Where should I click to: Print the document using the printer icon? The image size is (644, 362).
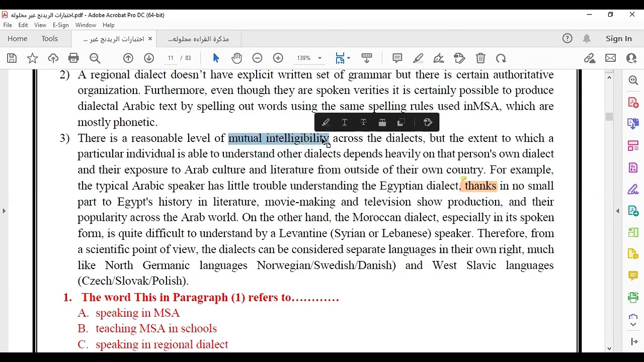(73, 58)
